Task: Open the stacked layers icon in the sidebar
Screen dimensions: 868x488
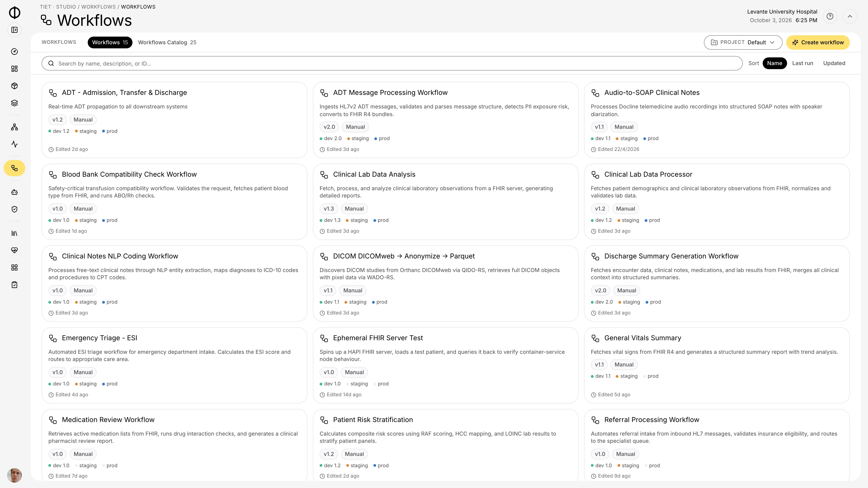Action: (14, 103)
